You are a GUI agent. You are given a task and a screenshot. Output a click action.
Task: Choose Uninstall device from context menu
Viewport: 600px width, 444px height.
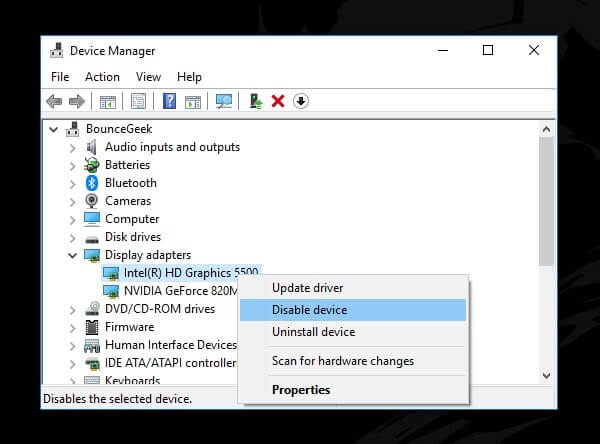353,331
